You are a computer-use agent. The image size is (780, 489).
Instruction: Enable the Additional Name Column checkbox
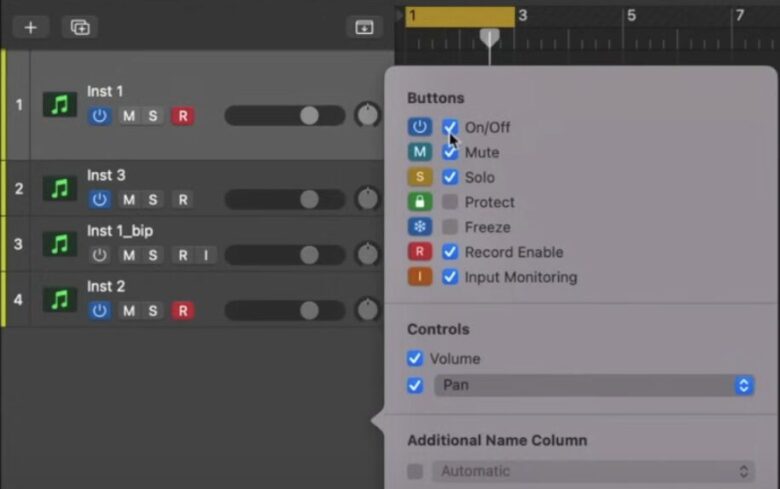click(415, 471)
